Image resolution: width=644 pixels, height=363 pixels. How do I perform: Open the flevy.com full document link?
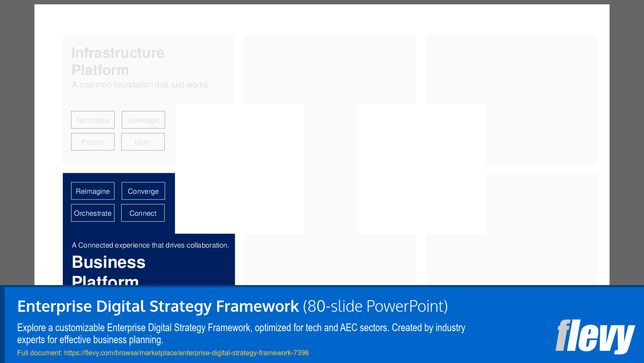[186, 353]
